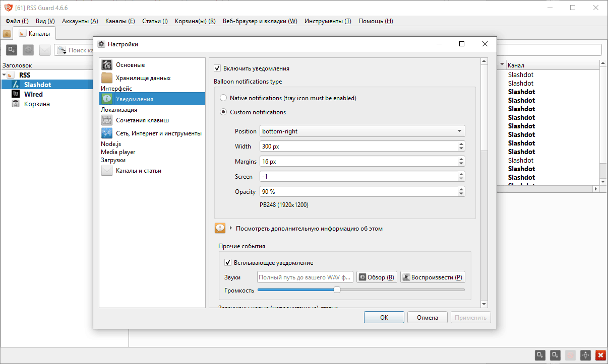This screenshot has height=364, width=608.
Task: Increase the Width value with up arrow
Action: (461, 144)
